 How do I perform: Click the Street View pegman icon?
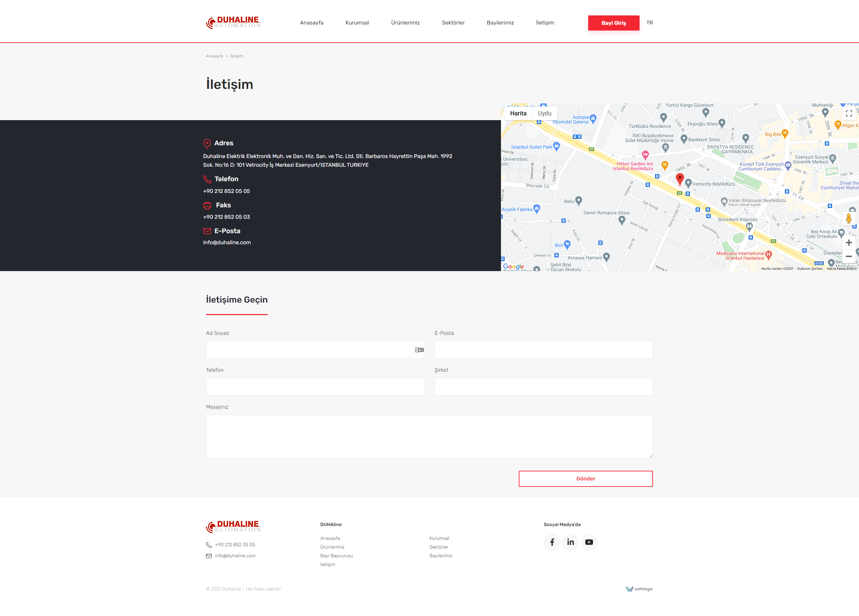click(848, 219)
